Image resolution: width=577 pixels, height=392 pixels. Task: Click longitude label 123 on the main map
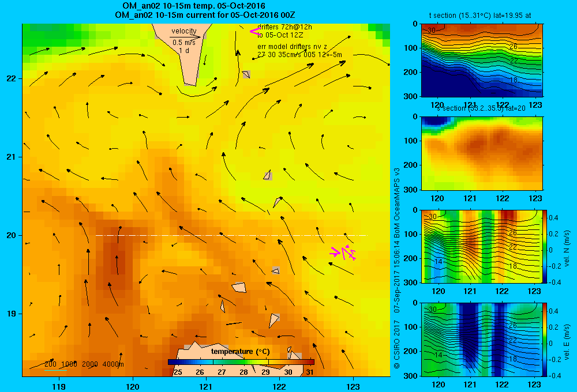(x=353, y=386)
